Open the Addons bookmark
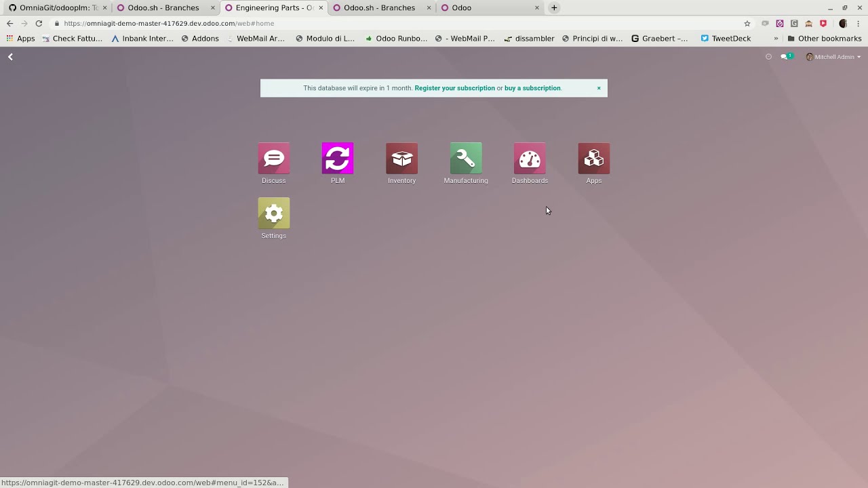Image resolution: width=868 pixels, height=488 pixels. 199,39
